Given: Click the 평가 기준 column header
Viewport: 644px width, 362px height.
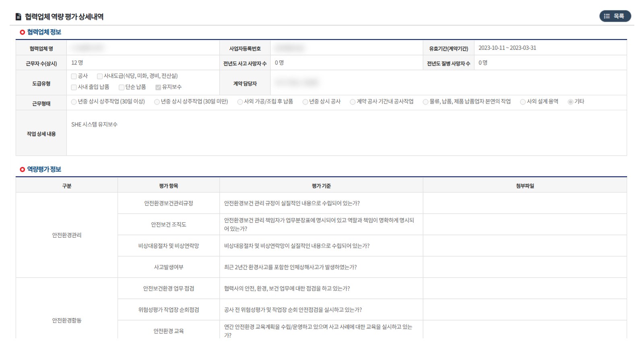Looking at the screenshot, I should (321, 185).
